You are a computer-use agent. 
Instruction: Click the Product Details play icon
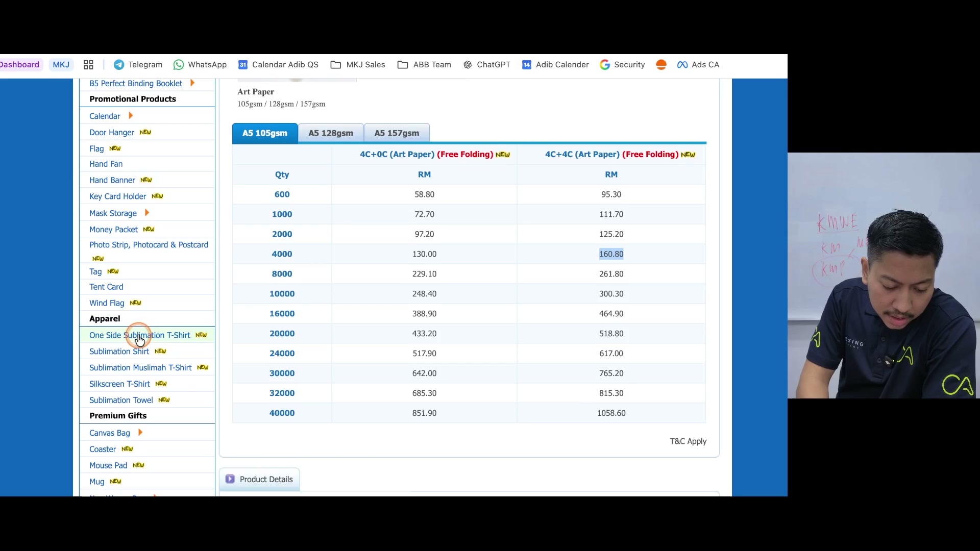coord(230,479)
